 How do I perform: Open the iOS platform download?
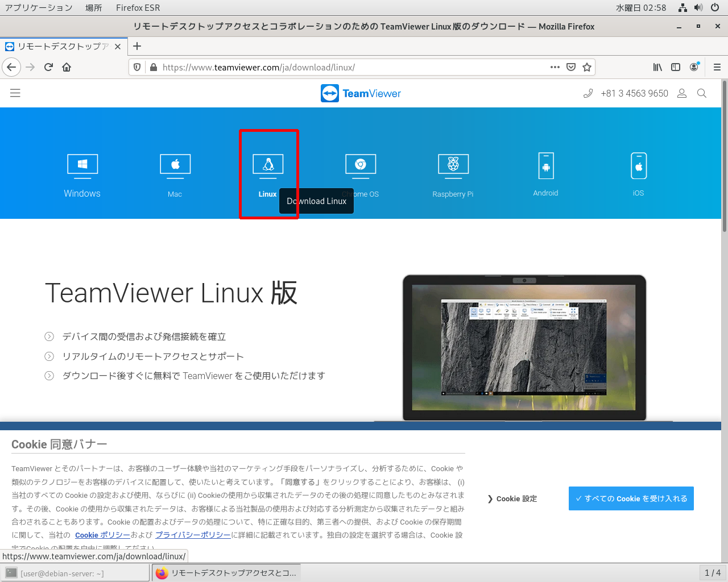click(639, 167)
